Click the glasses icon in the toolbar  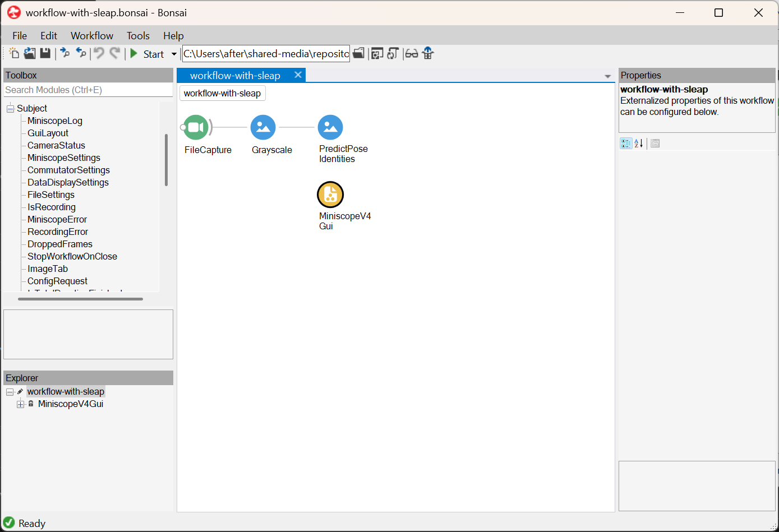click(x=412, y=53)
